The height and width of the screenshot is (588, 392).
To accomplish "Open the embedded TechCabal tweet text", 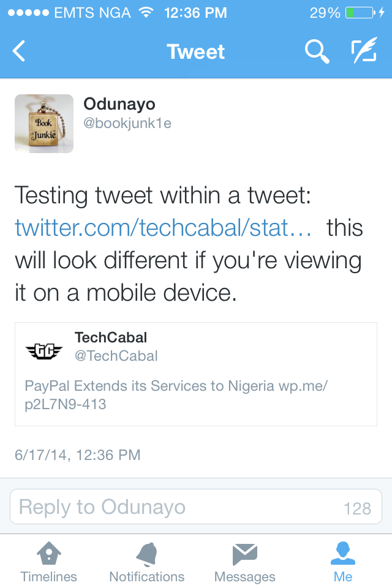I will (176, 395).
